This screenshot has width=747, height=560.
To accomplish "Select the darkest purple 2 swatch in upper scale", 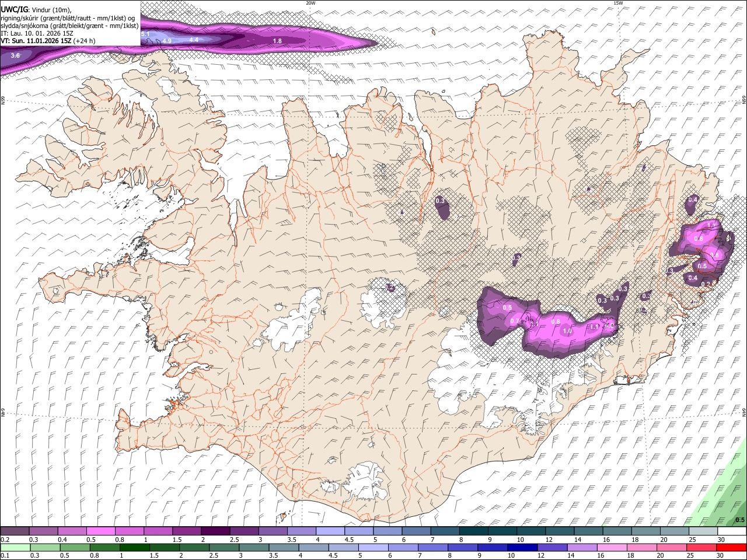I will [215, 531].
